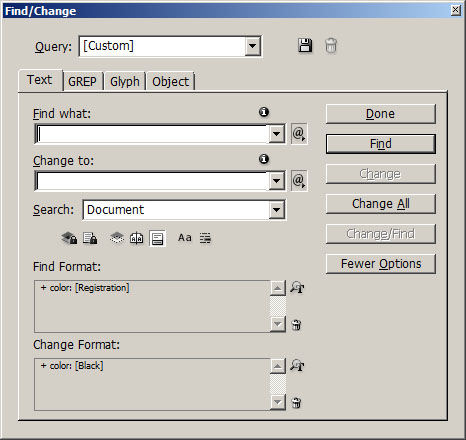Open special characters menu for Find what
The image size is (466, 440).
299,134
